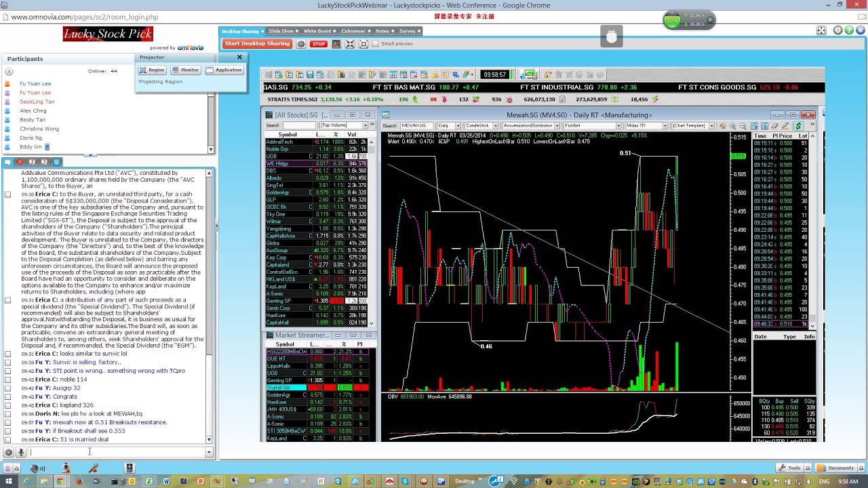868x488 pixels.
Task: Click the Documents button at bottom right
Action: click(x=835, y=468)
